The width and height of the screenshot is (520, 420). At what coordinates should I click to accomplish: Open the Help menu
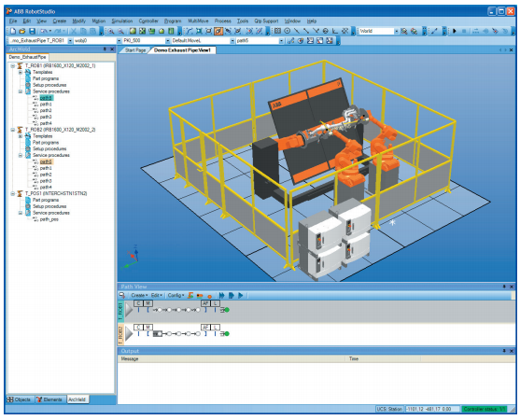pyautogui.click(x=312, y=21)
